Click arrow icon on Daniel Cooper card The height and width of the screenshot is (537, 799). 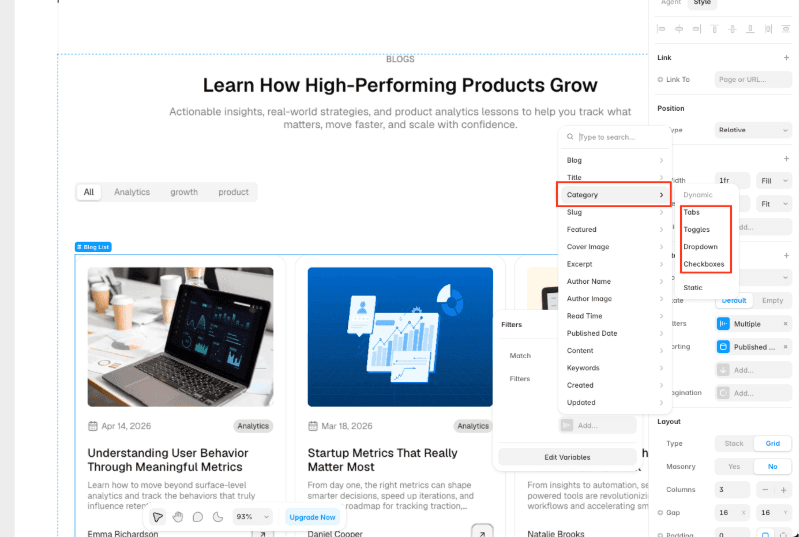482,532
